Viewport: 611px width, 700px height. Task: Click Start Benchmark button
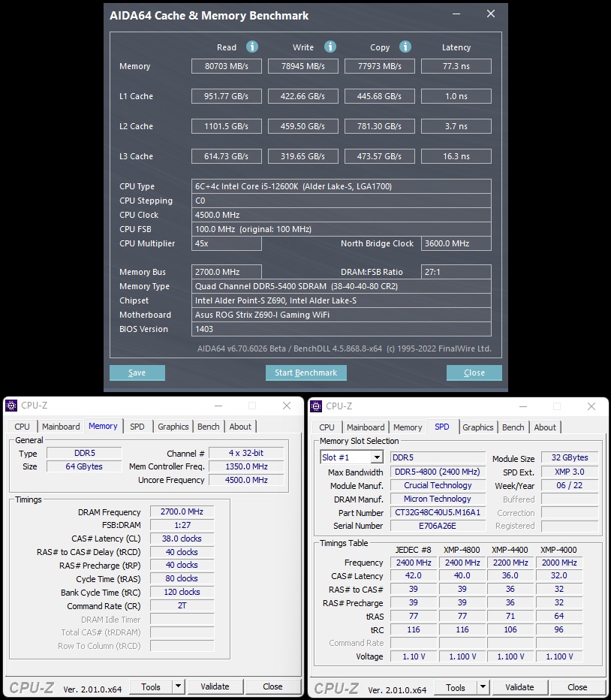pos(305,373)
